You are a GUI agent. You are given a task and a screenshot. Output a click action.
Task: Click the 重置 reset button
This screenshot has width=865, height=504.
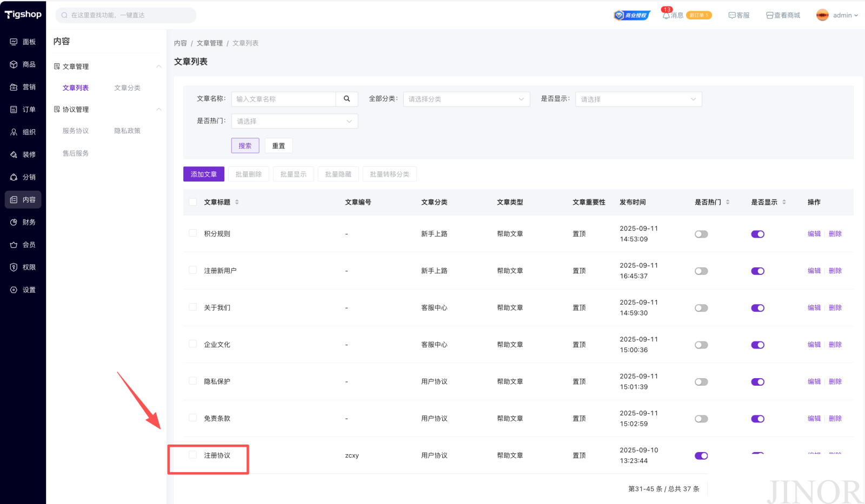pos(279,145)
